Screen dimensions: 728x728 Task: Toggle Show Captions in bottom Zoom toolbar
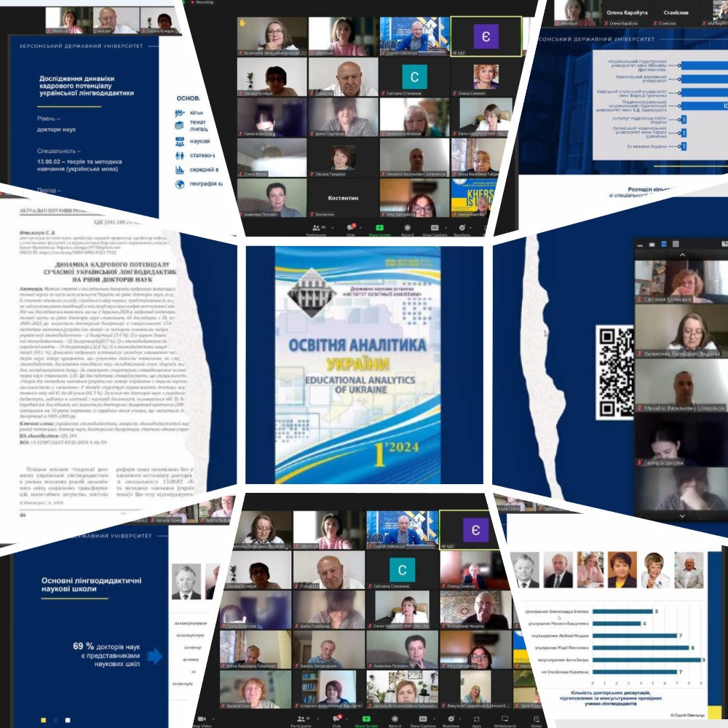point(423,721)
